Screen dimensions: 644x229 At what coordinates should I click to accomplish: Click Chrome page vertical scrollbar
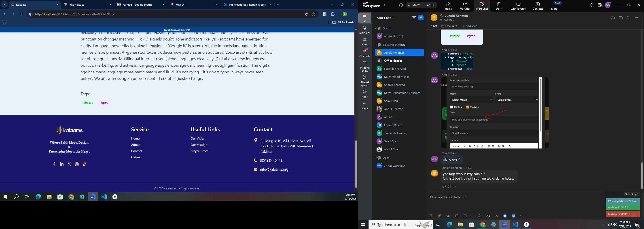356,164
